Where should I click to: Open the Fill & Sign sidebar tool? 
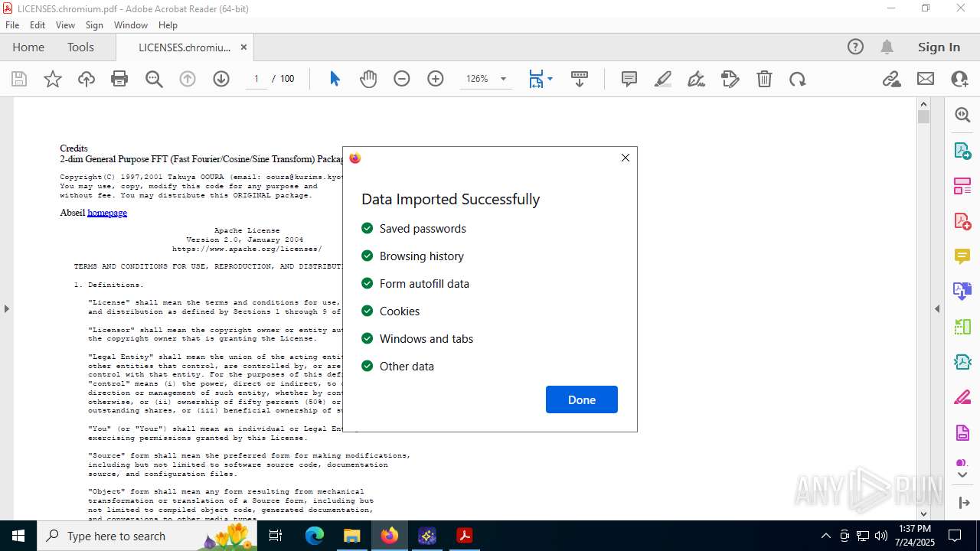(962, 397)
